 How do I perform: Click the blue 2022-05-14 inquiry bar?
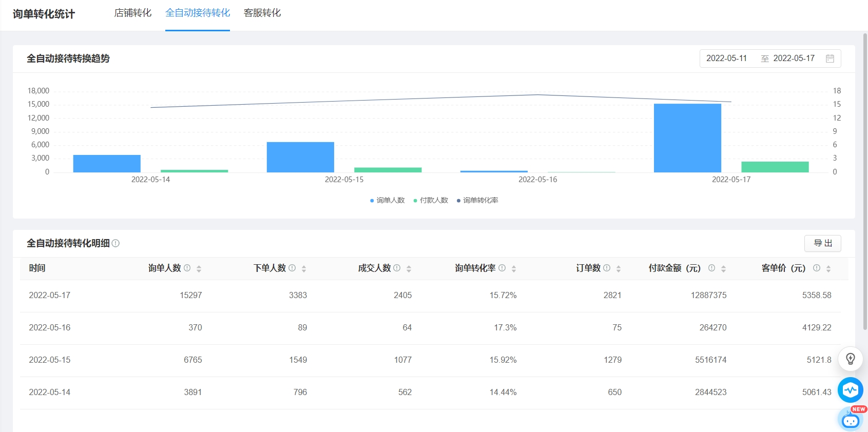[107, 164]
